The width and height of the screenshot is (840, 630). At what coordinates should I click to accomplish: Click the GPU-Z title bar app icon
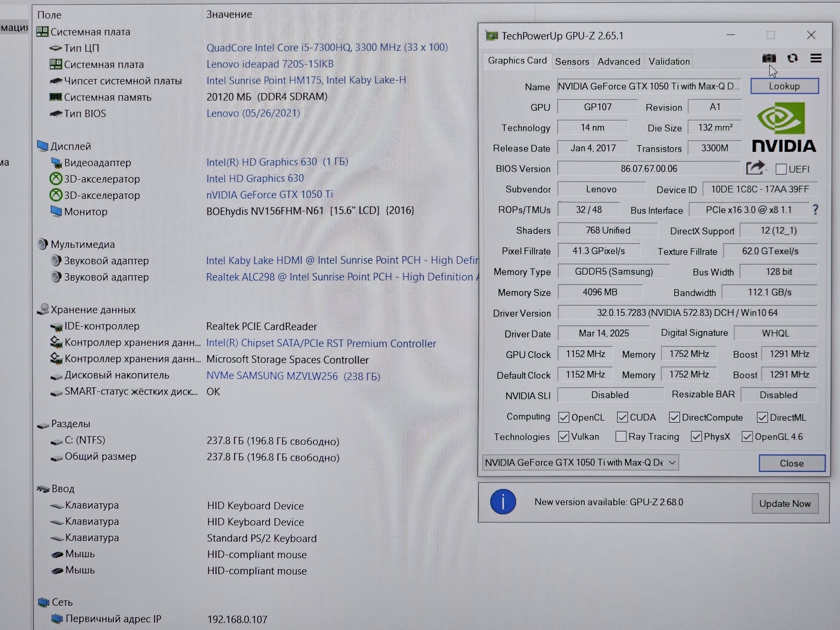(492, 36)
